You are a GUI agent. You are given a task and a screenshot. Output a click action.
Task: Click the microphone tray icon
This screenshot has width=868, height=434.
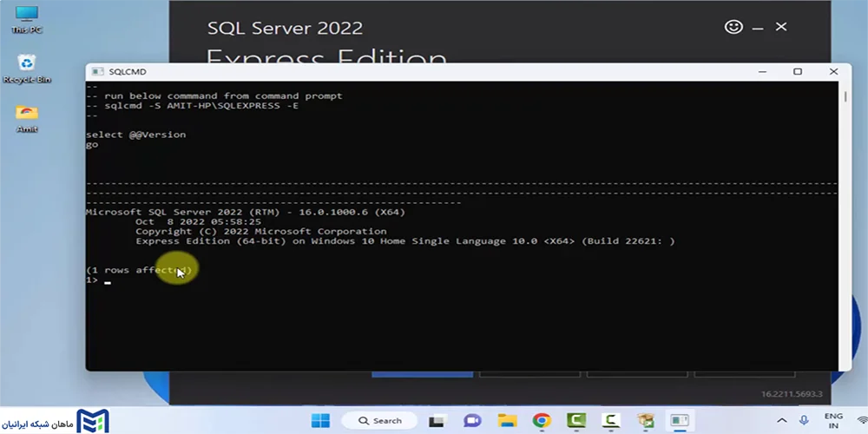804,421
